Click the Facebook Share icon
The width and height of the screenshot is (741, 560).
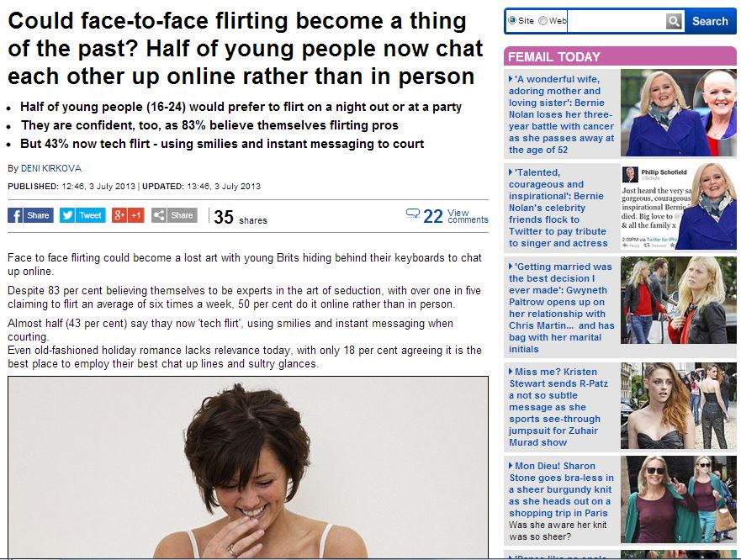pos(15,215)
